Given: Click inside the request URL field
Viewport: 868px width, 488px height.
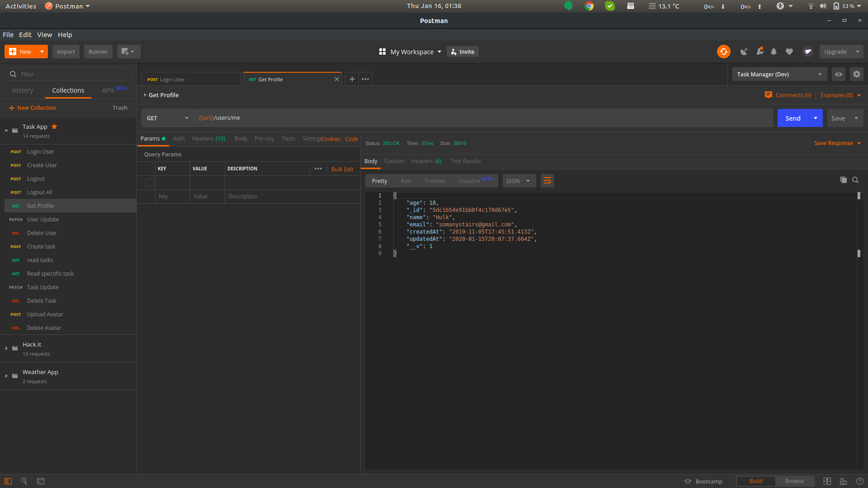Looking at the screenshot, I should tap(316, 118).
